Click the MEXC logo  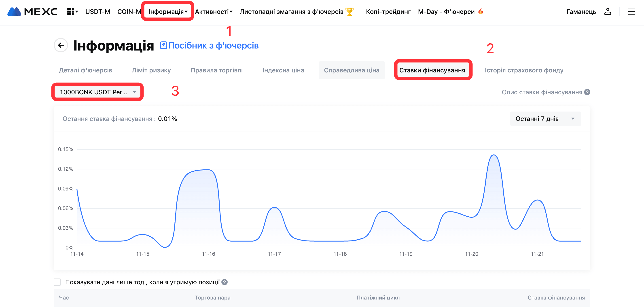coord(32,11)
